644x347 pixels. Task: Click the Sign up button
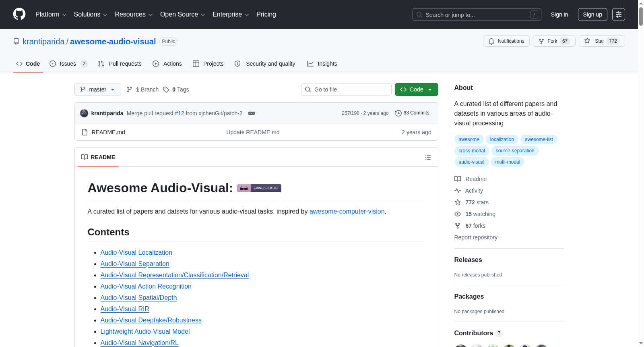pos(592,15)
